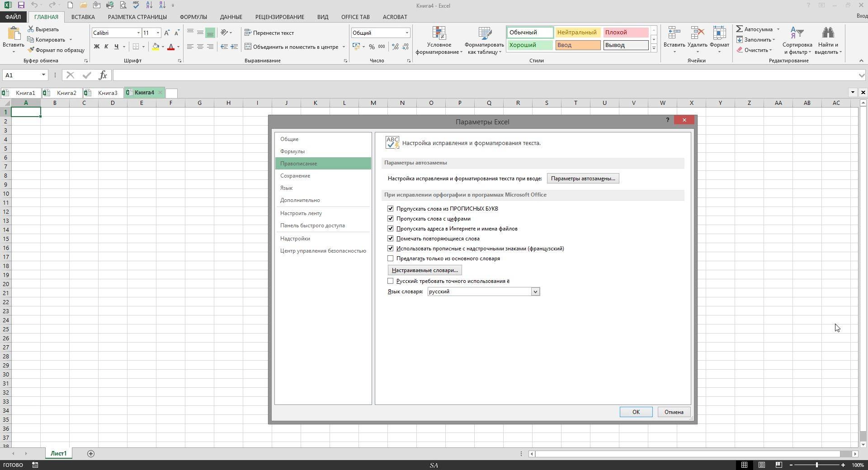
Task: Click the 'Параметры автозамены...' button
Action: coord(583,178)
